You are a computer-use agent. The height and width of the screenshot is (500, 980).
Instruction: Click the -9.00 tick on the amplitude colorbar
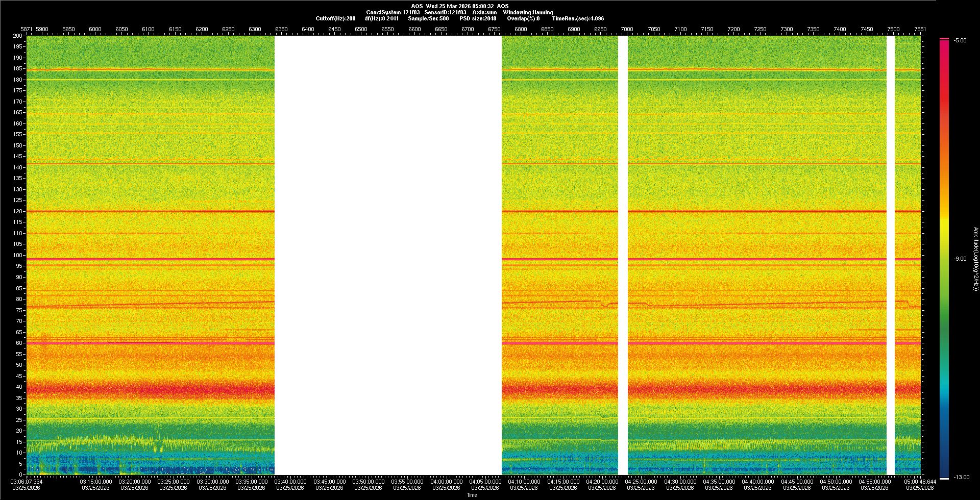[960, 259]
